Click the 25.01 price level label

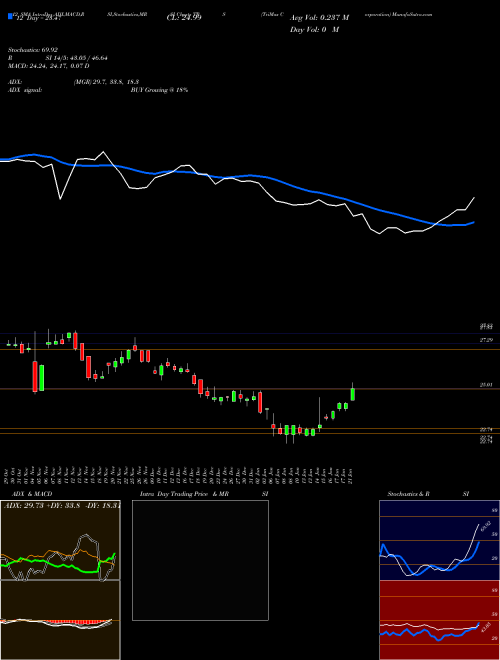coord(486,385)
